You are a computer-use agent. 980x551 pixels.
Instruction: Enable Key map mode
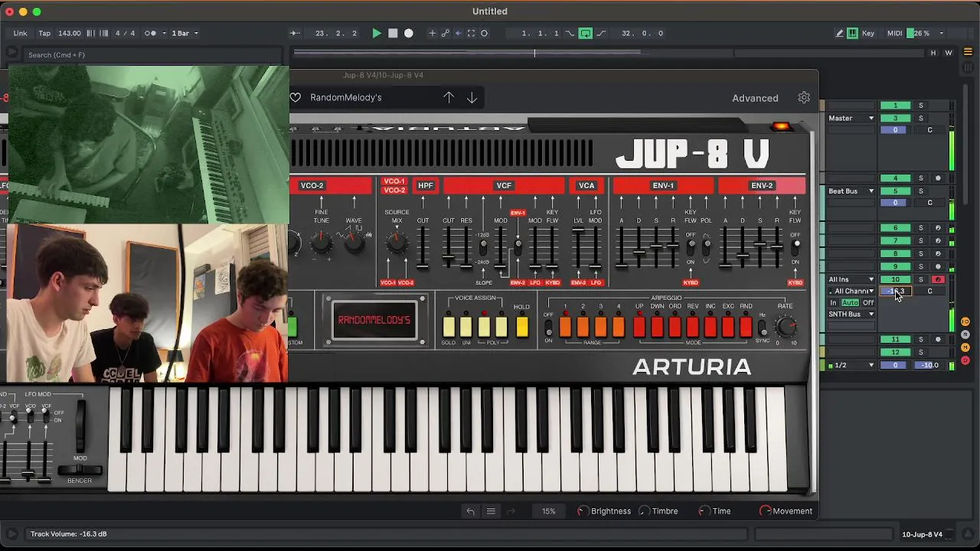(x=868, y=33)
